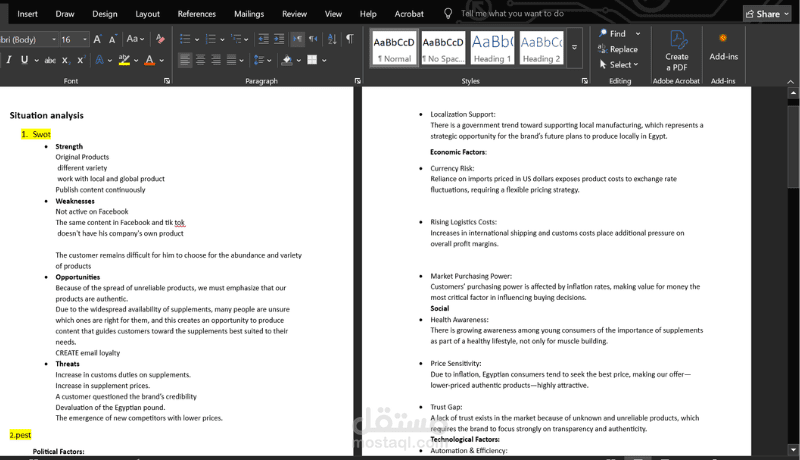Toggle justify alignment
Screen dimensions: 800x460
coord(231,60)
